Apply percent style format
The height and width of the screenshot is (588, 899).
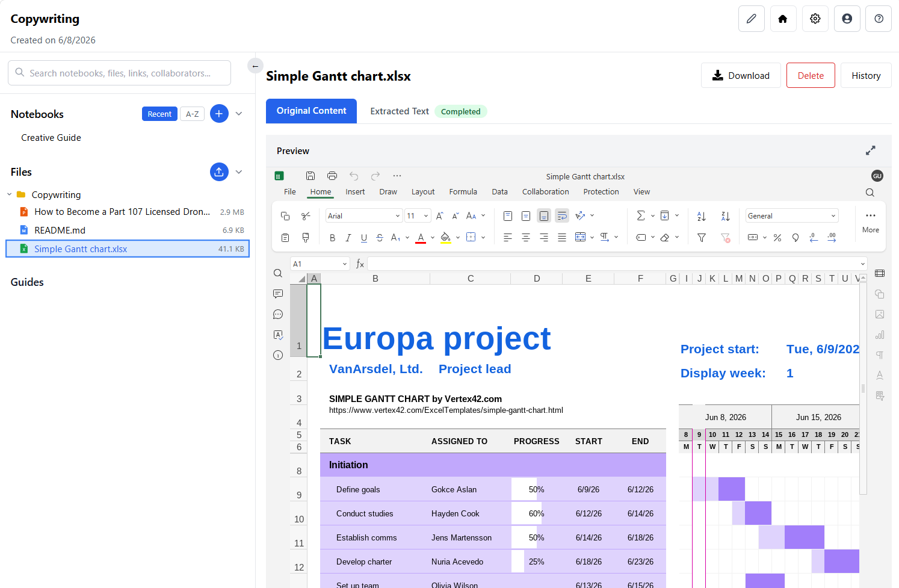[x=777, y=238]
